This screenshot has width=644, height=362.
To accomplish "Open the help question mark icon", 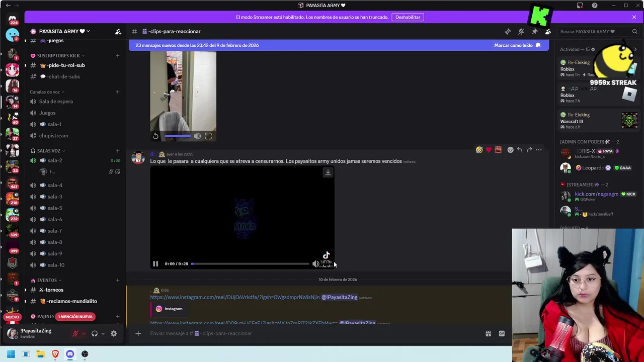I will point(595,6).
